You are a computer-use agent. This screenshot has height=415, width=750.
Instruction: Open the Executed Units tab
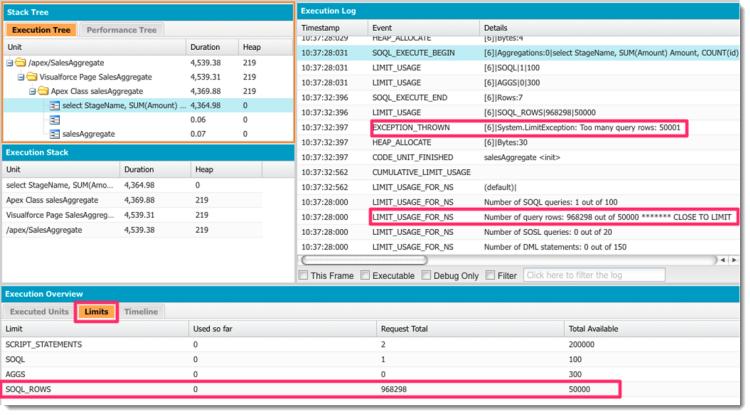pyautogui.click(x=41, y=312)
